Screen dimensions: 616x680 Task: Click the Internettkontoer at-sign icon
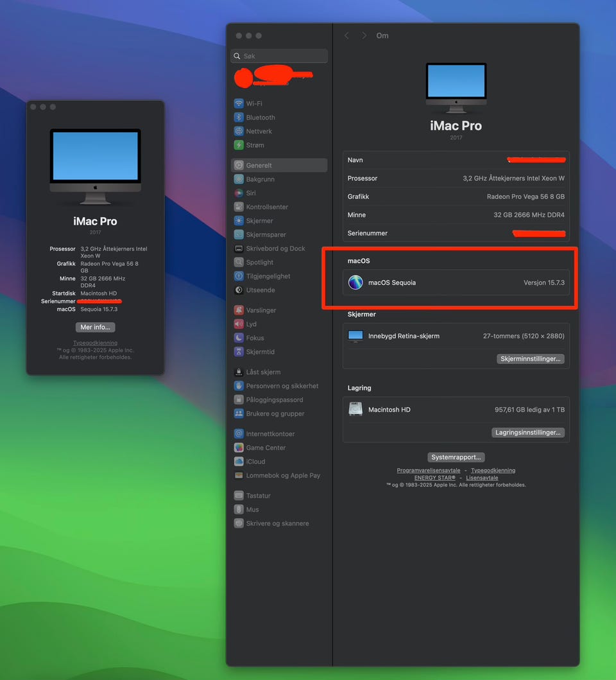pyautogui.click(x=239, y=433)
